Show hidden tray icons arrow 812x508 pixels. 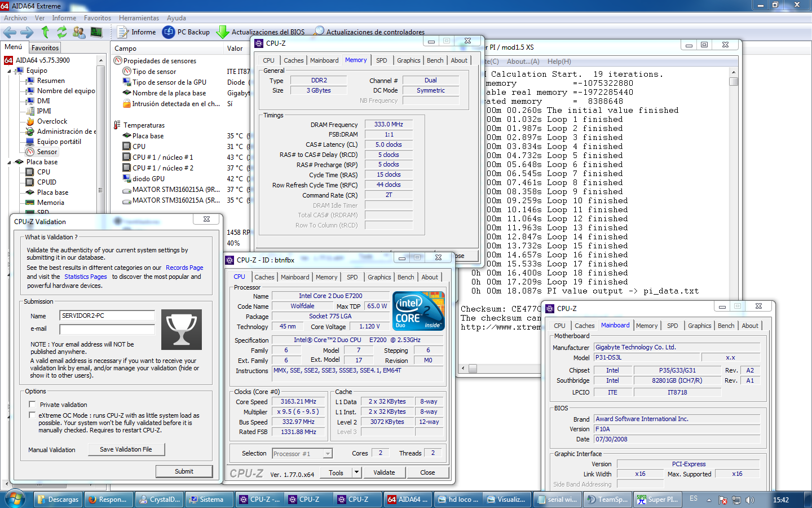pos(709,500)
